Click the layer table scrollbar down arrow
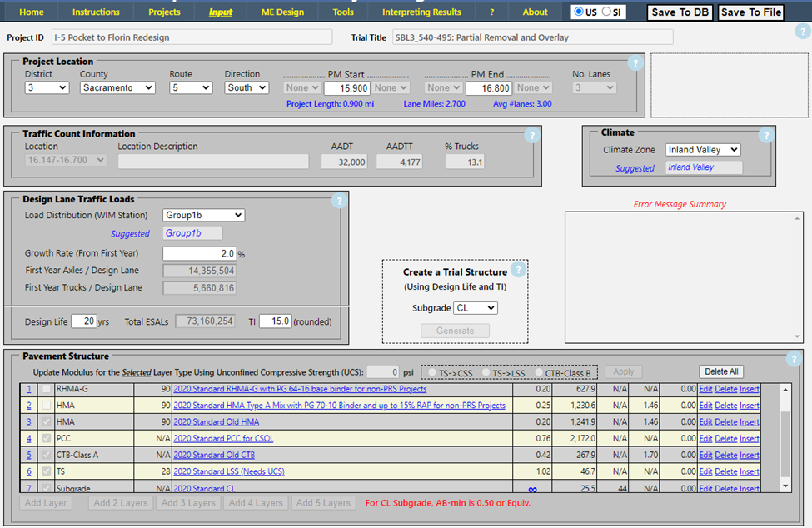 [785, 485]
